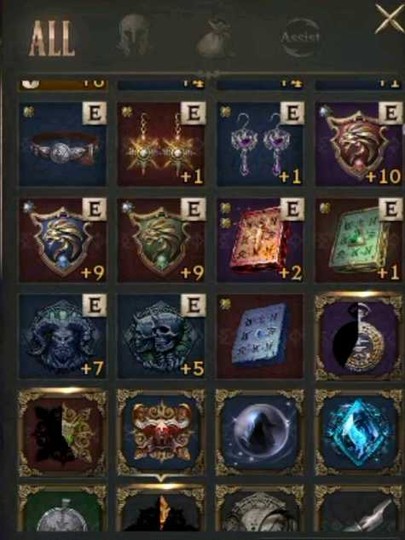Pick the green crest shield +9
The height and width of the screenshot is (540, 405).
coord(161,240)
